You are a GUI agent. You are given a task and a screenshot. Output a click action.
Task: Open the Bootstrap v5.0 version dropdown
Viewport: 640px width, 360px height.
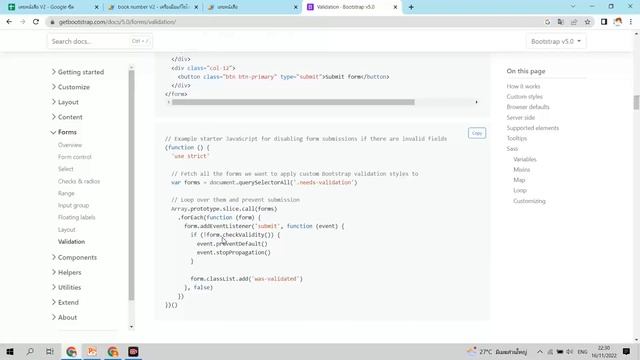(x=556, y=41)
